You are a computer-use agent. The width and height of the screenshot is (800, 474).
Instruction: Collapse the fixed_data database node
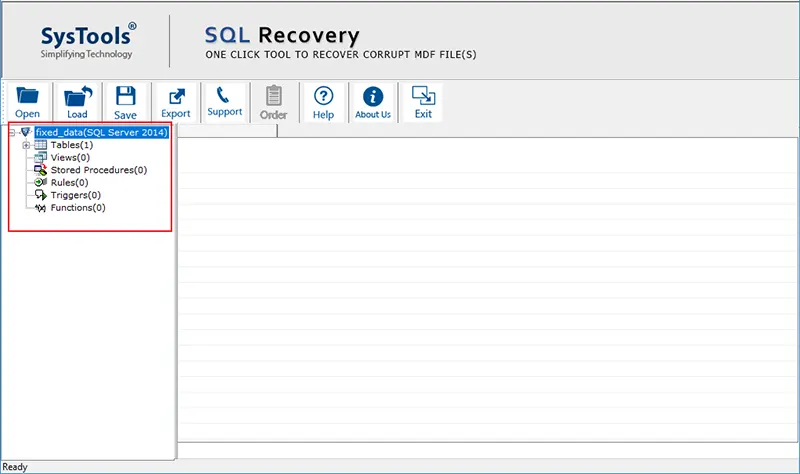click(13, 133)
